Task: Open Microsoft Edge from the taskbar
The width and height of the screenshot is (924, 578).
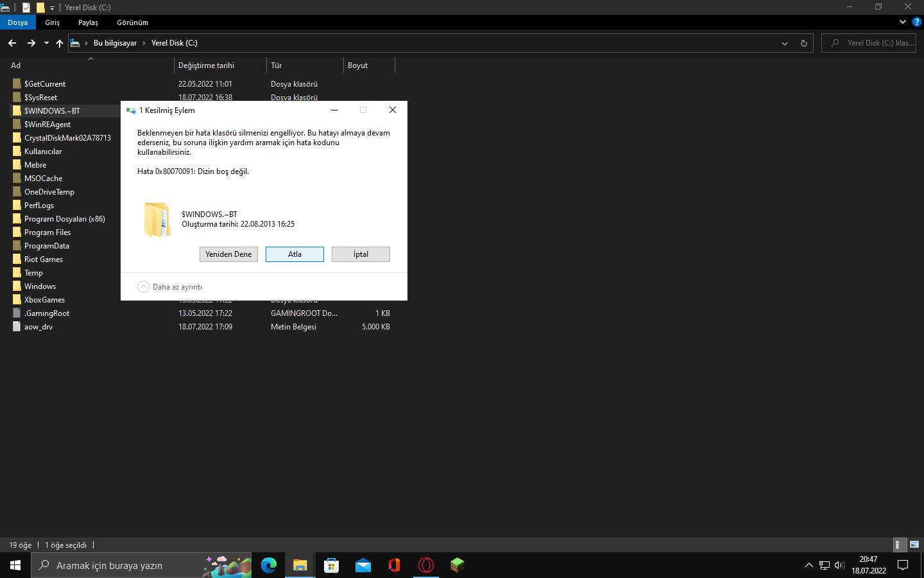Action: coord(268,565)
